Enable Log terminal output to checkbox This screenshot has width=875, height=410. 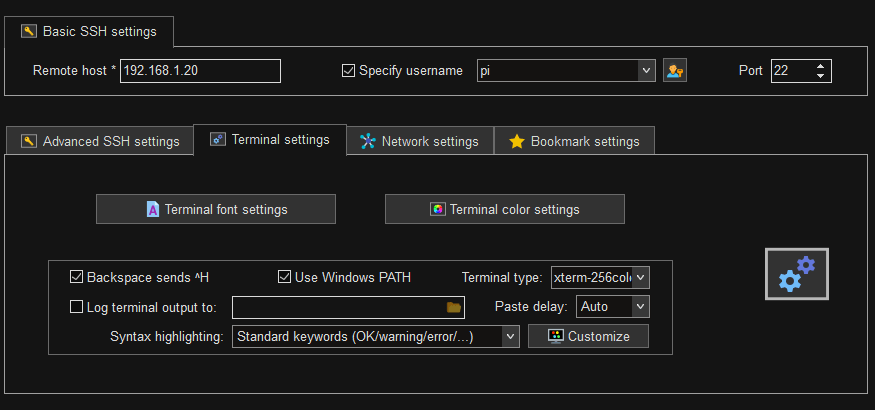[x=77, y=307]
